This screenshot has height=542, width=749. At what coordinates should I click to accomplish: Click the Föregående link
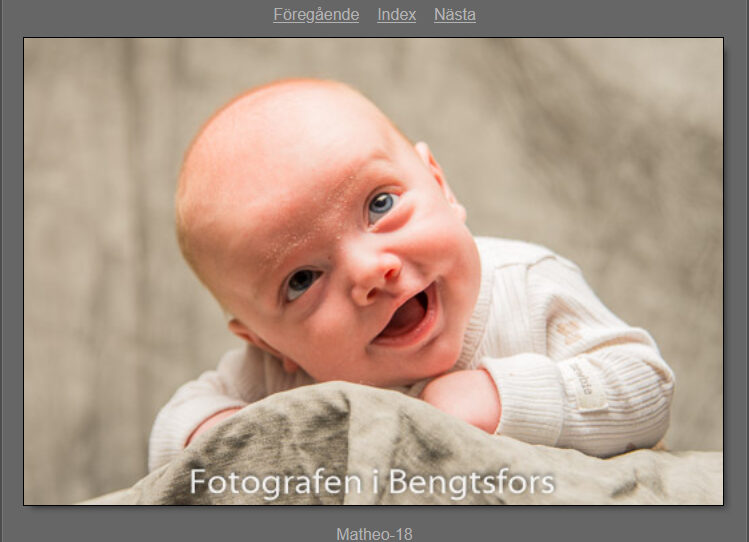click(x=316, y=15)
